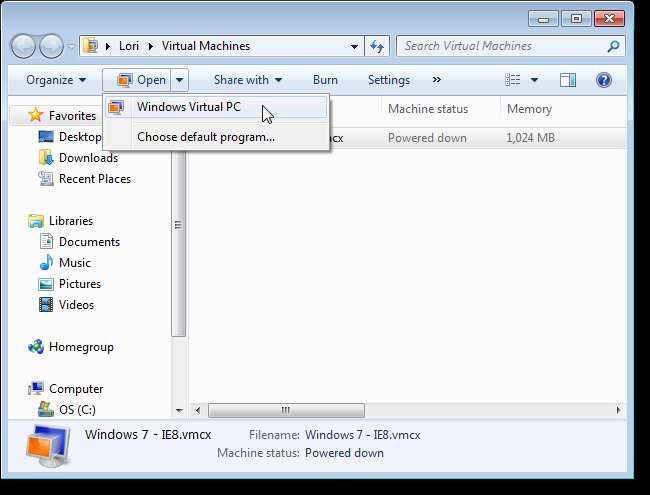Select OS (C:) drive

(77, 410)
